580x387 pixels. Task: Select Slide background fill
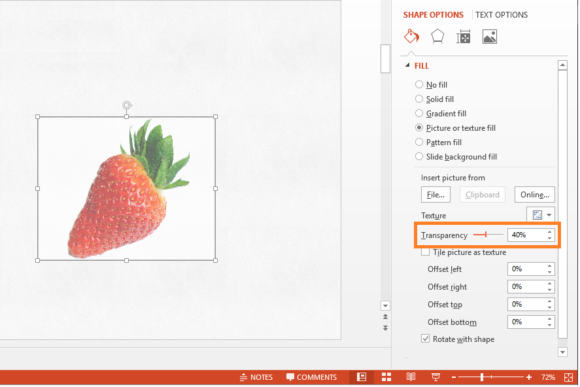tap(456, 157)
